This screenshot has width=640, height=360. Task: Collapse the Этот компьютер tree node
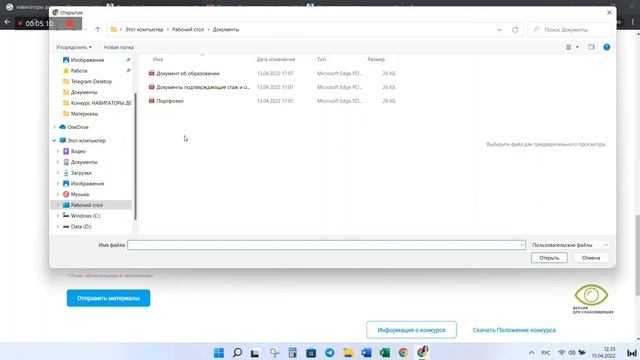pos(54,141)
